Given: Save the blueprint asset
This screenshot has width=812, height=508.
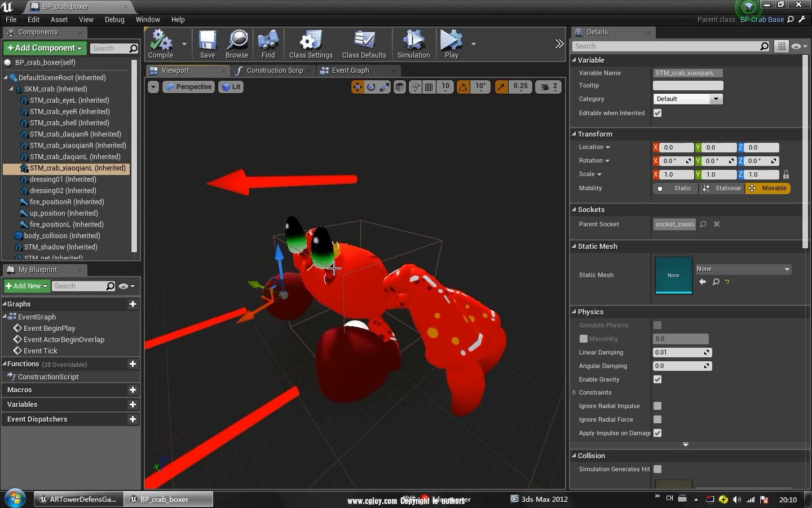Looking at the screenshot, I should (x=208, y=45).
